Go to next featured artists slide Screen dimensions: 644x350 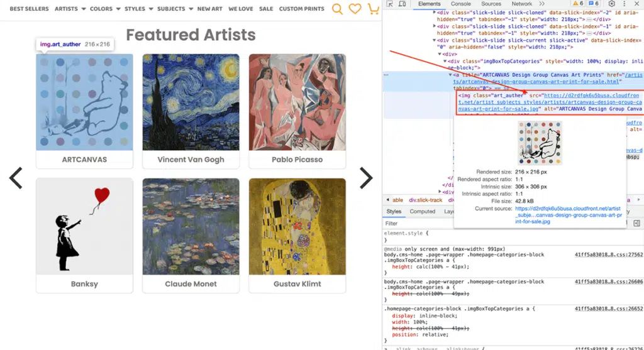coord(366,178)
